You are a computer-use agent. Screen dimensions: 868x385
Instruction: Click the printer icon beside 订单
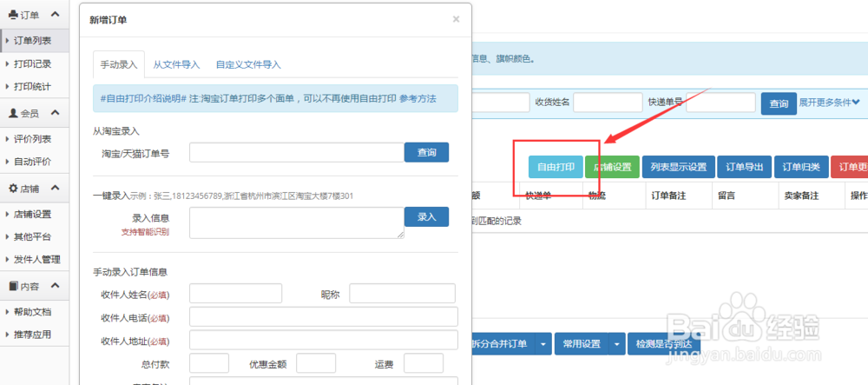(x=13, y=16)
